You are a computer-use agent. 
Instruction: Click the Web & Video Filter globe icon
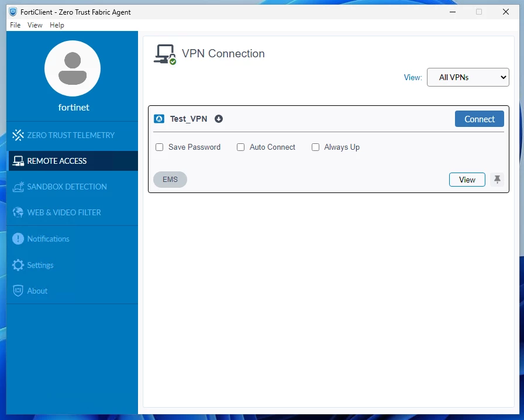[x=18, y=212]
